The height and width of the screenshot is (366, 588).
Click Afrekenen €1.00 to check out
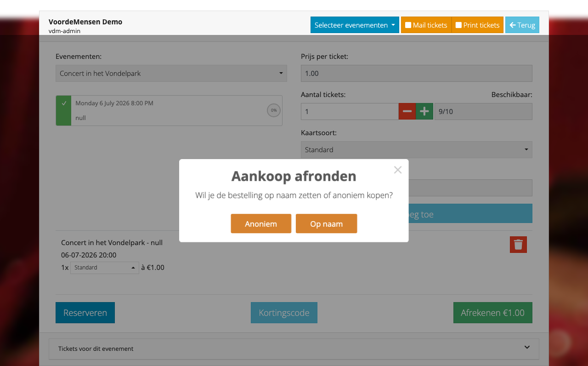492,313
